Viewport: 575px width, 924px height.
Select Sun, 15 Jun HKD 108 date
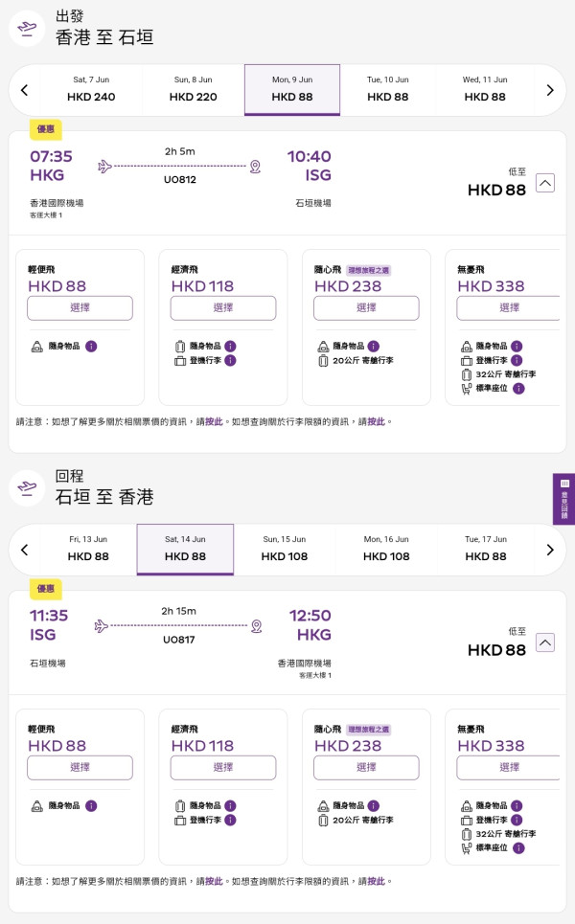(285, 550)
